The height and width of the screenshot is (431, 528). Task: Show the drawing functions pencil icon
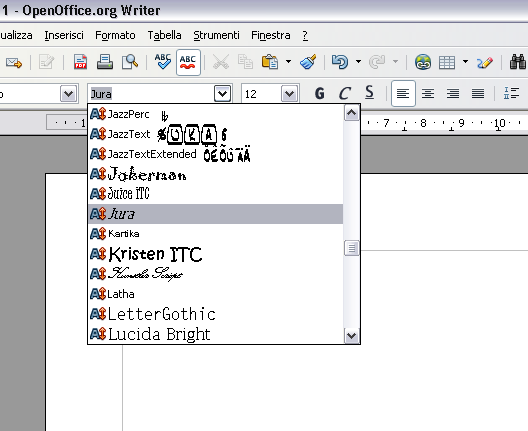coord(485,62)
